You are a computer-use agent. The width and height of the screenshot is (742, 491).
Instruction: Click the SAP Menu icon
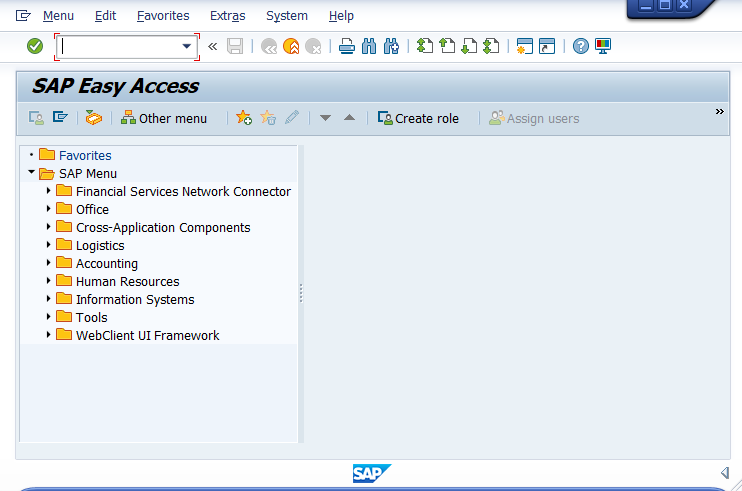coord(60,117)
